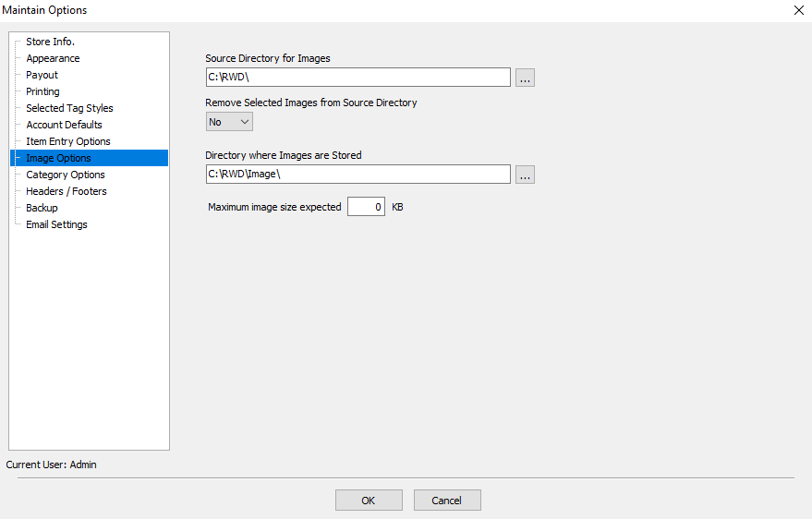Viewport: 812px width, 519px height.
Task: Open Item Entry Options
Action: coord(67,141)
